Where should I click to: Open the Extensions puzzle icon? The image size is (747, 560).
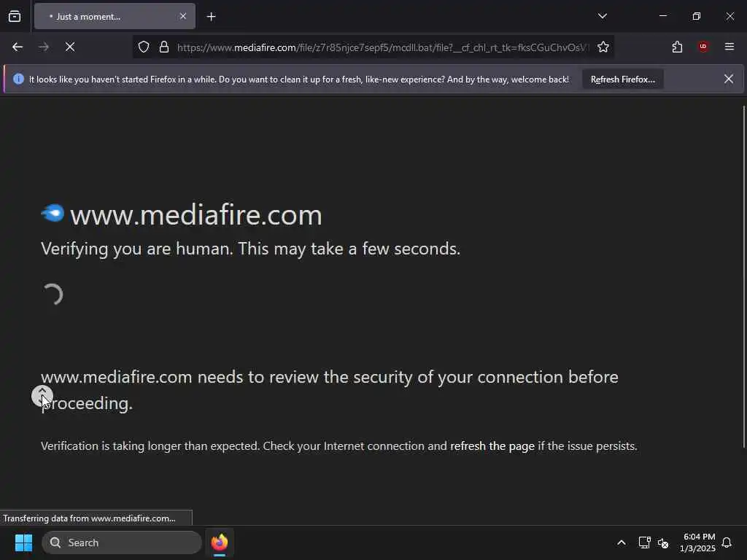coord(677,47)
